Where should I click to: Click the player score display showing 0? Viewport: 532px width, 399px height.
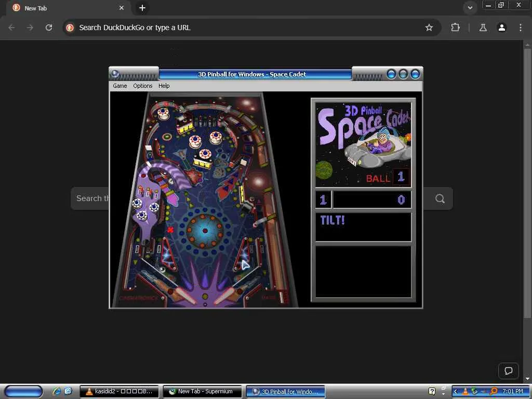coord(372,199)
